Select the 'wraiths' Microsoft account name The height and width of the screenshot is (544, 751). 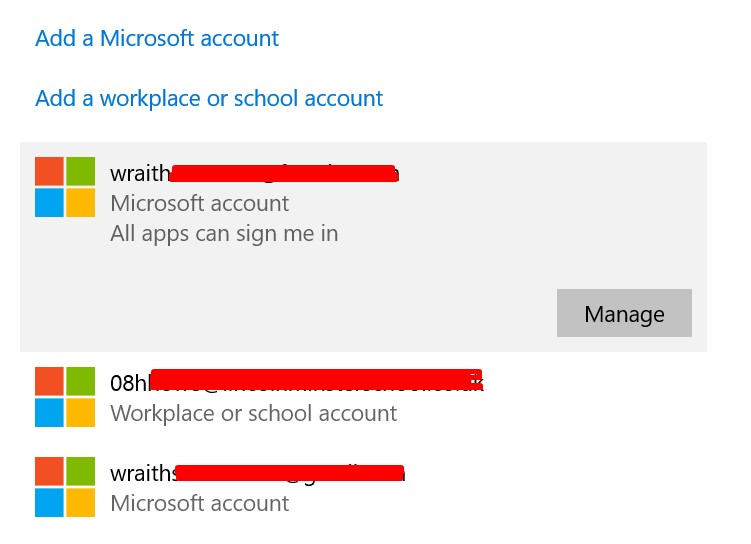click(258, 473)
